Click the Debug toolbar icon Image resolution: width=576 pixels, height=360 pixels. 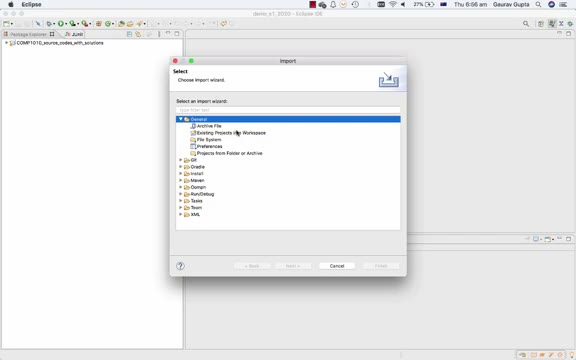click(49, 24)
